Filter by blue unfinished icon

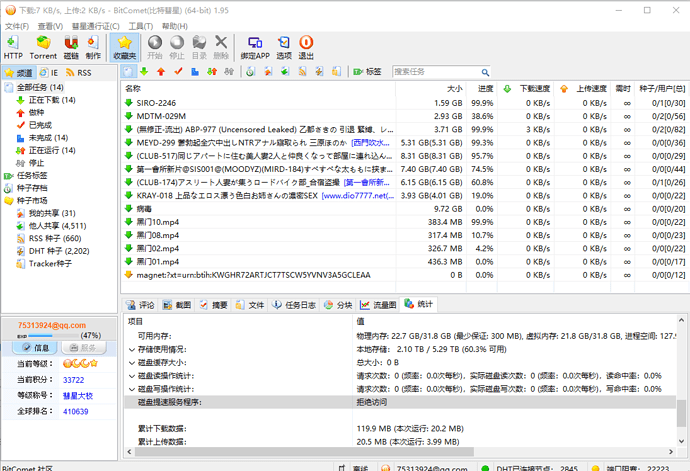pyautogui.click(x=195, y=71)
